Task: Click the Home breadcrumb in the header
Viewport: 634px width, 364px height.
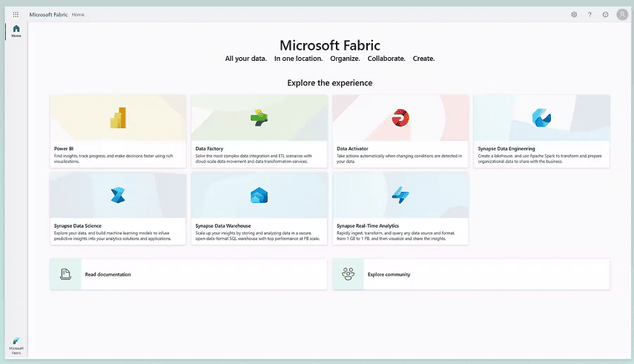Action: click(78, 15)
